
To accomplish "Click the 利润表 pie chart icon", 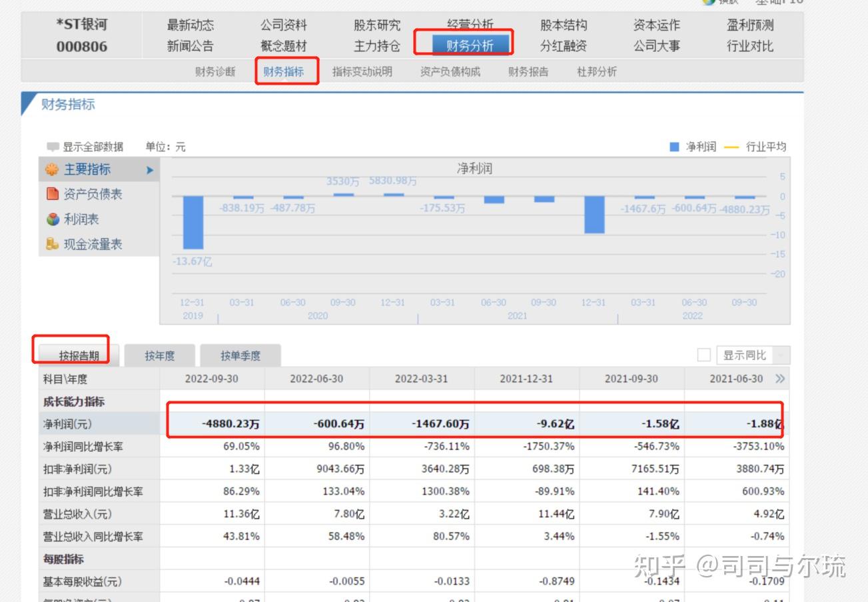I will (53, 219).
